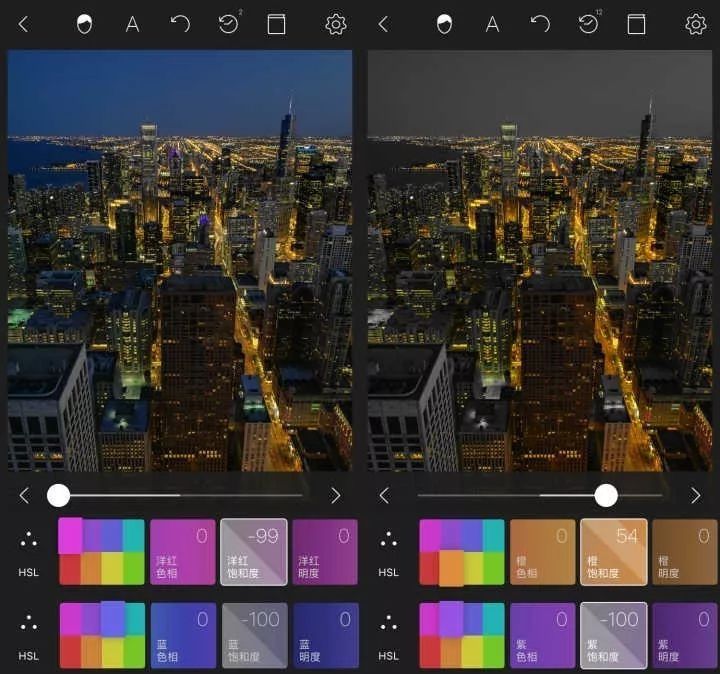
Task: Click the history icon with badge 2
Action: [229, 24]
